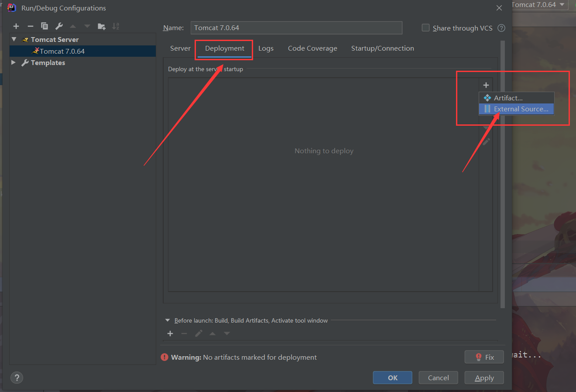Add a new run configuration
Image resolution: width=576 pixels, height=392 pixels.
click(16, 26)
